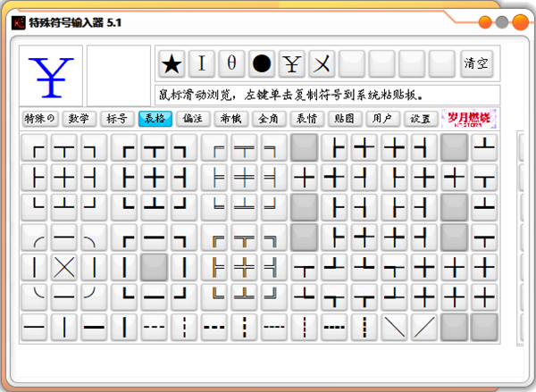Select the rounded top-left corner ╭ symbol
The height and width of the screenshot is (392, 536).
pos(34,238)
